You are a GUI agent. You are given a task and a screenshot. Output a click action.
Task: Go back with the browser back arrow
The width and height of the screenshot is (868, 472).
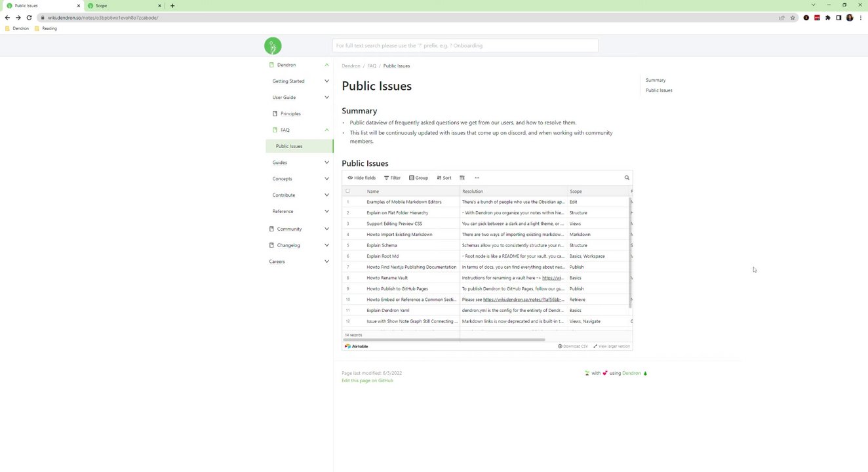point(7,18)
